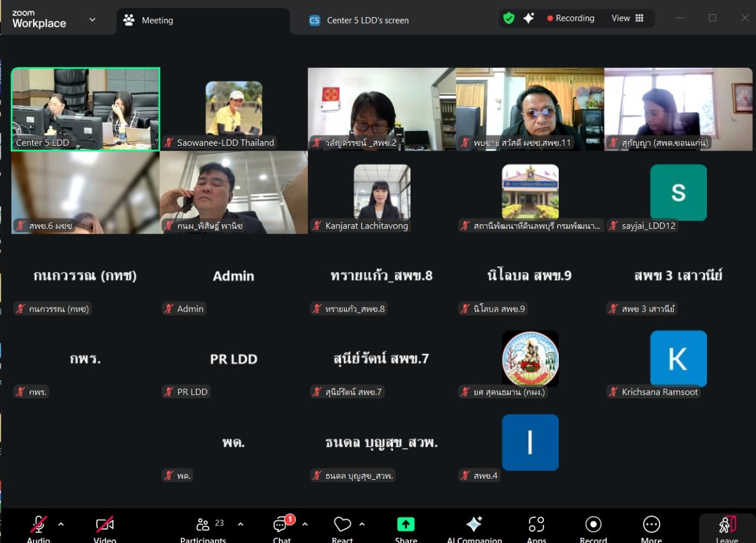This screenshot has height=543, width=756.
Task: Click the green encryption shield icon
Action: [x=509, y=18]
